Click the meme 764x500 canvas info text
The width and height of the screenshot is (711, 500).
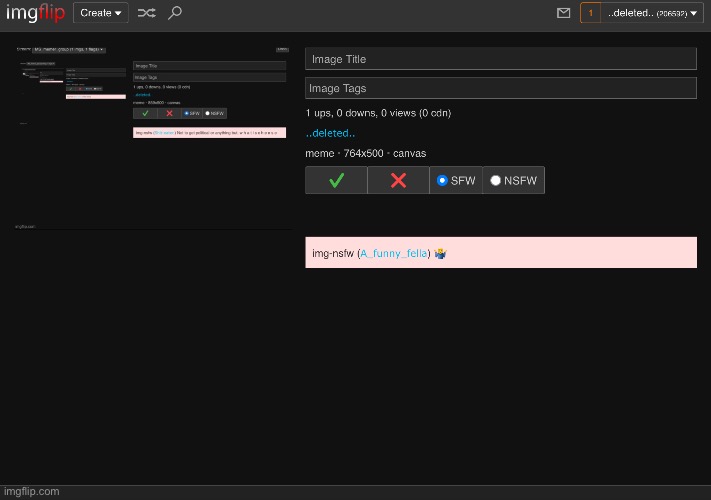pos(365,153)
